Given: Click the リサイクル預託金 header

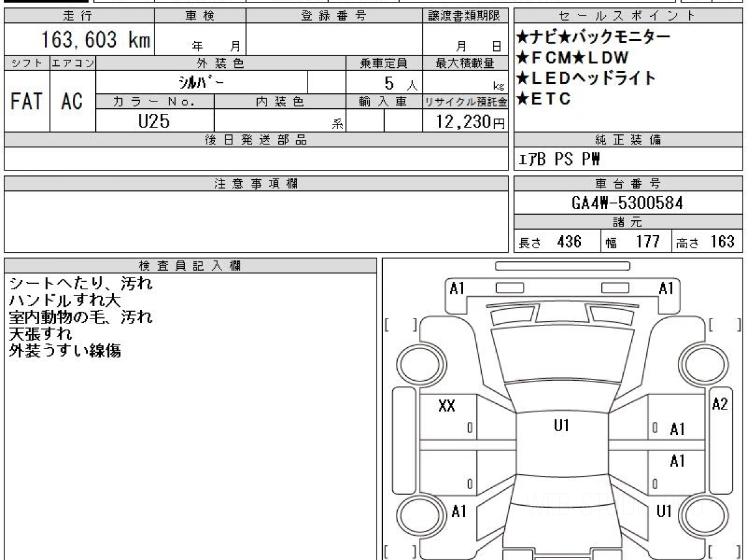Looking at the screenshot, I should 466,101.
